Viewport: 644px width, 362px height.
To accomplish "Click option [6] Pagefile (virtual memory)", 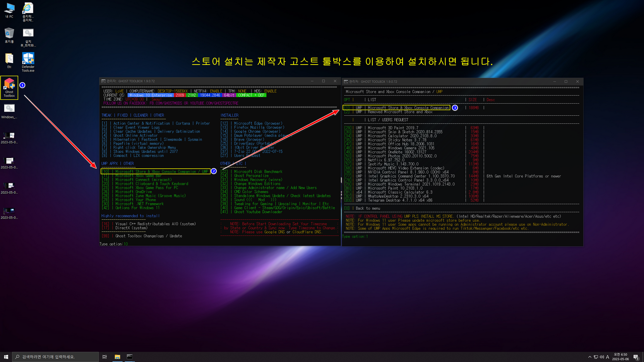I will (x=132, y=143).
